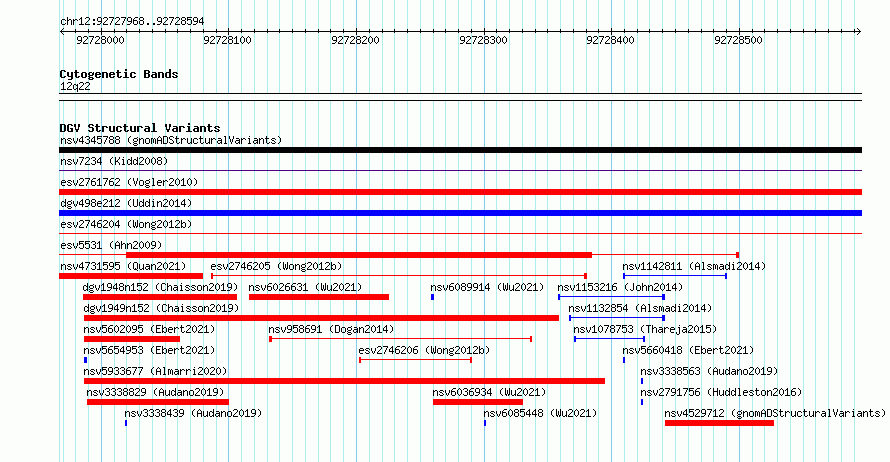Select the blue nsv1142811 variant line

675,276
